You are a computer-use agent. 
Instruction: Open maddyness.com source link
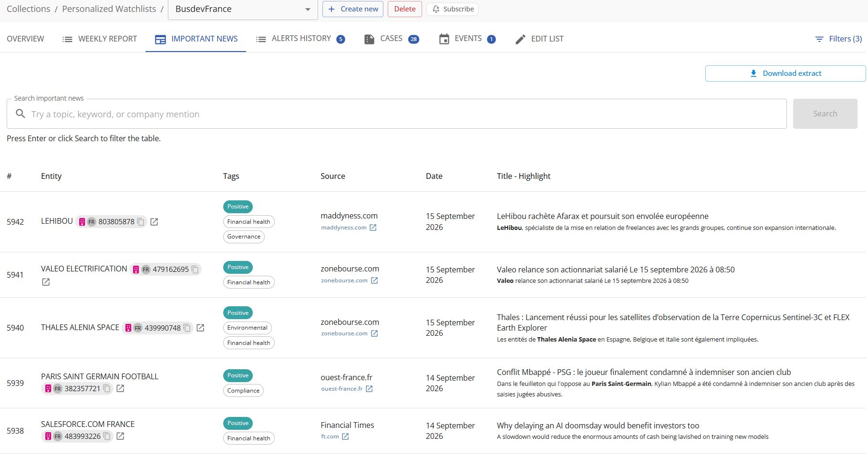coord(349,228)
